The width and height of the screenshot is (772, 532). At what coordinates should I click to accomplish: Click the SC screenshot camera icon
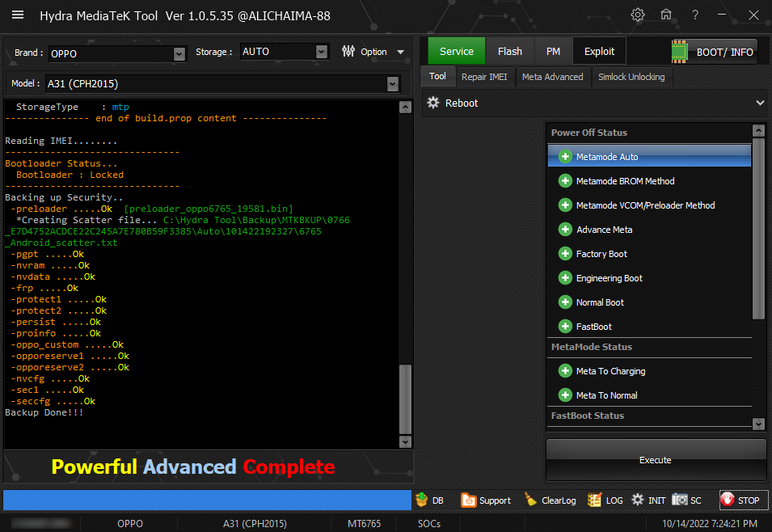(679, 500)
